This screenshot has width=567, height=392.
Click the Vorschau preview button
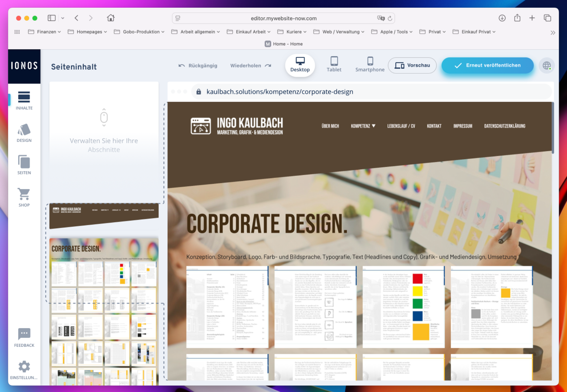coord(412,65)
